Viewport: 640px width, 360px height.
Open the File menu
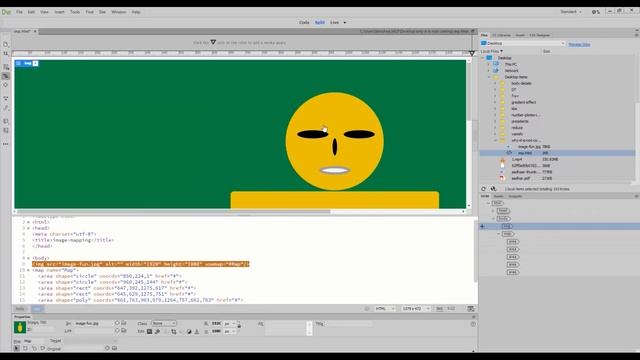tap(19, 12)
